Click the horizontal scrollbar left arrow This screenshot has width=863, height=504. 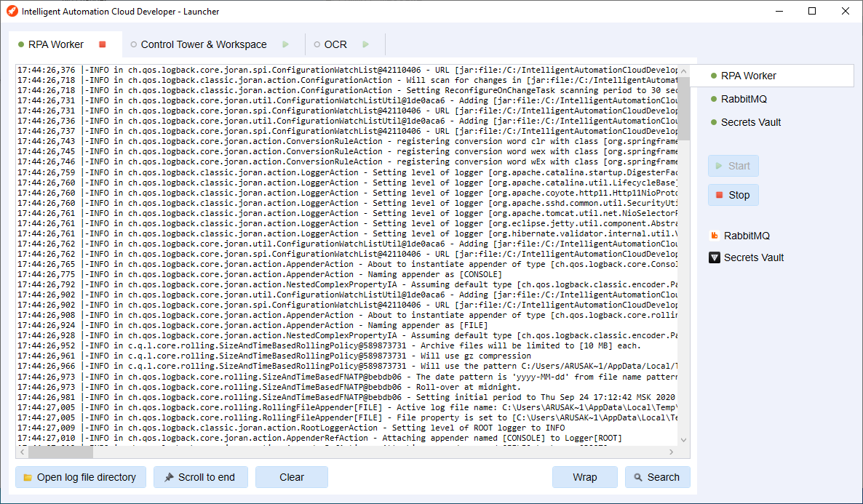(23, 452)
